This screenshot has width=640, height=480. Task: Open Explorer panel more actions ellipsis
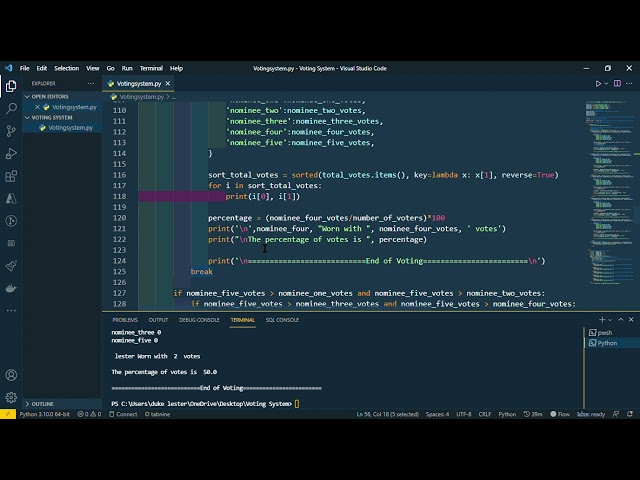(91, 83)
